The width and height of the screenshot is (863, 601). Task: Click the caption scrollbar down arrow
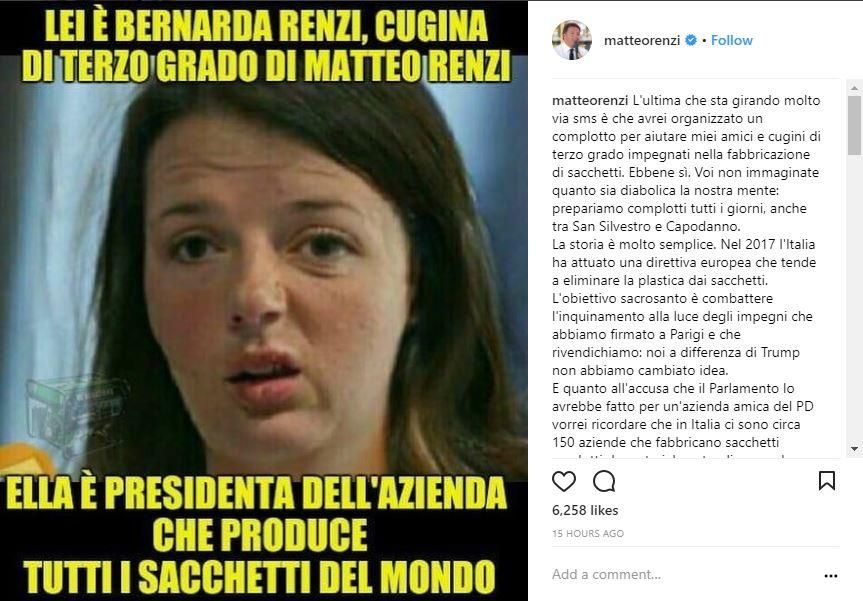click(854, 449)
